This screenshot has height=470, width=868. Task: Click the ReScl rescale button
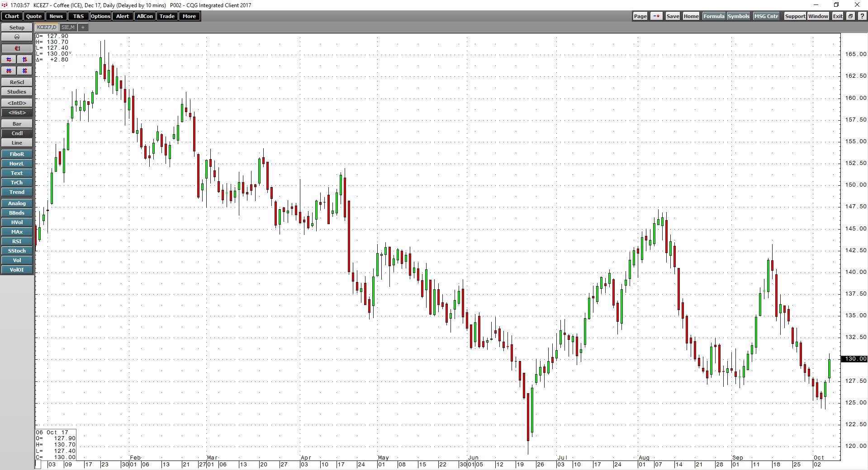pyautogui.click(x=17, y=82)
